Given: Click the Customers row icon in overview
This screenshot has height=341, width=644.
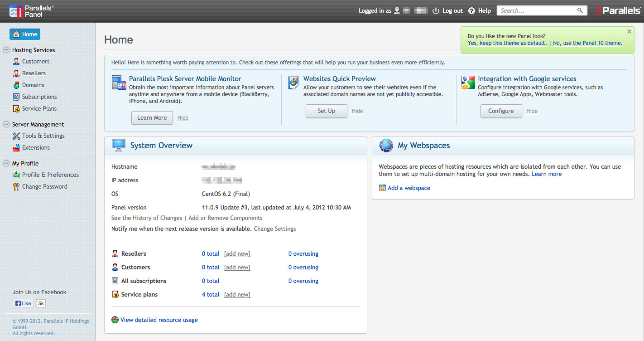Looking at the screenshot, I should pyautogui.click(x=115, y=268).
